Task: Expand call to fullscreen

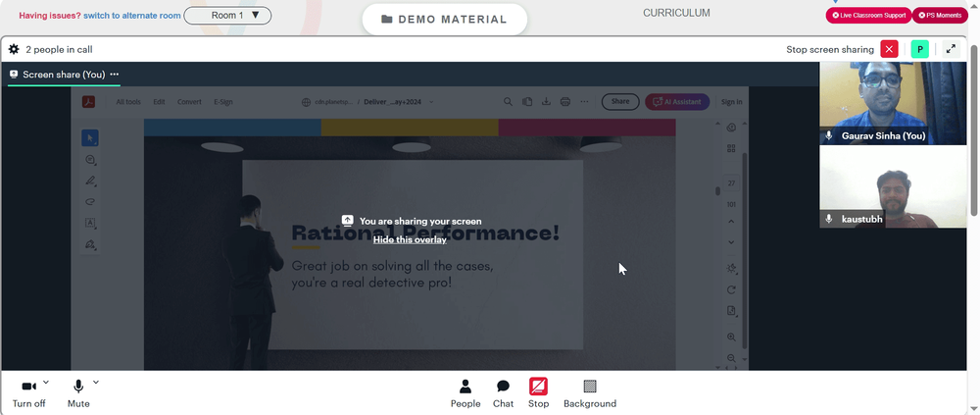Action: pos(951,49)
